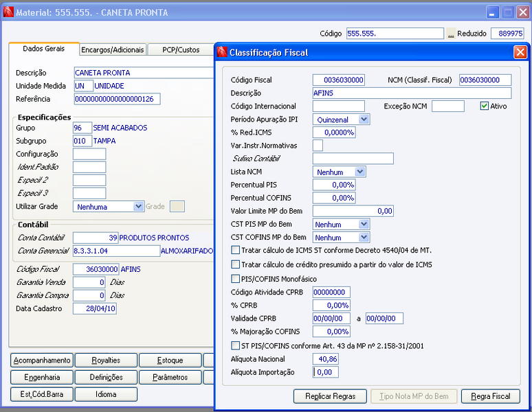Enable ICMS ST Decreto 4540/04 de MT option
The width and height of the screenshot is (532, 412).
pyautogui.click(x=235, y=250)
